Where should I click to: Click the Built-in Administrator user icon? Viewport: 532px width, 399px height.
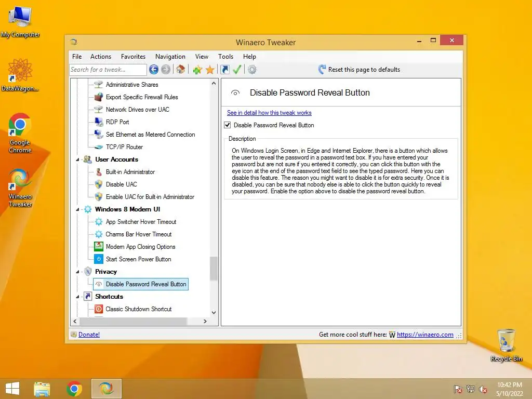[x=99, y=171]
